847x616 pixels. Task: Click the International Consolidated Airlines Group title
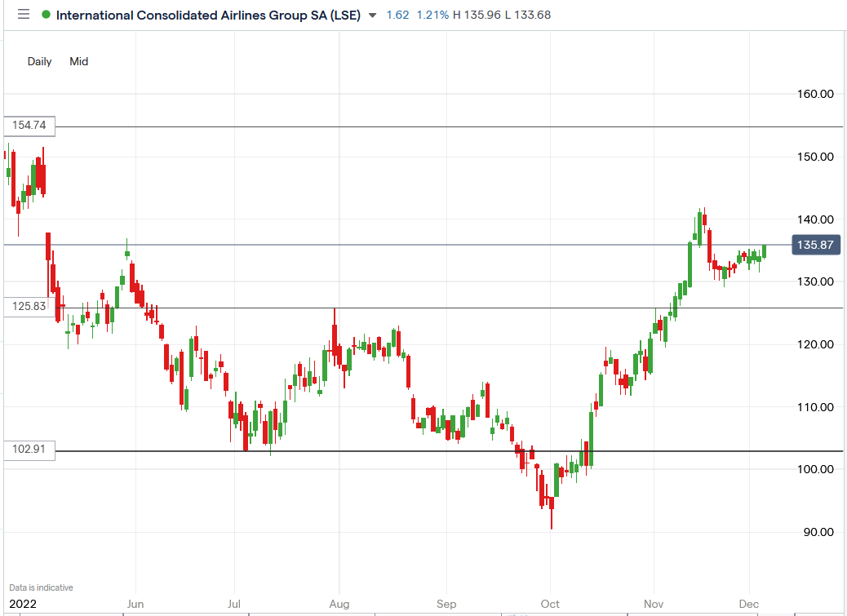click(x=208, y=16)
